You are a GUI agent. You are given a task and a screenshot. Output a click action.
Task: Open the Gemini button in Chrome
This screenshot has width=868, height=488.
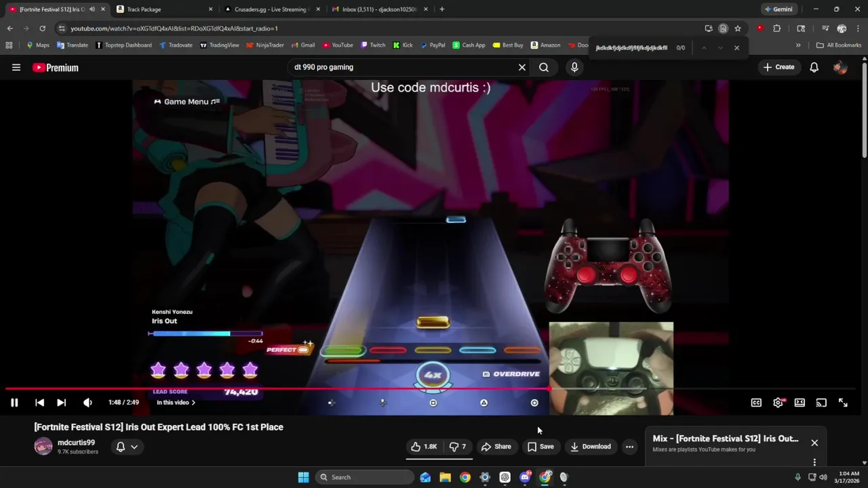(x=778, y=9)
